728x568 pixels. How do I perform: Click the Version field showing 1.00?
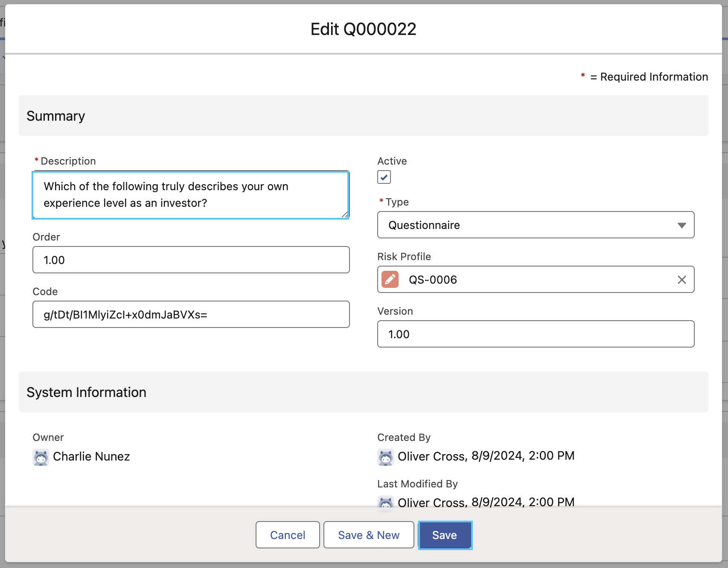coord(536,334)
